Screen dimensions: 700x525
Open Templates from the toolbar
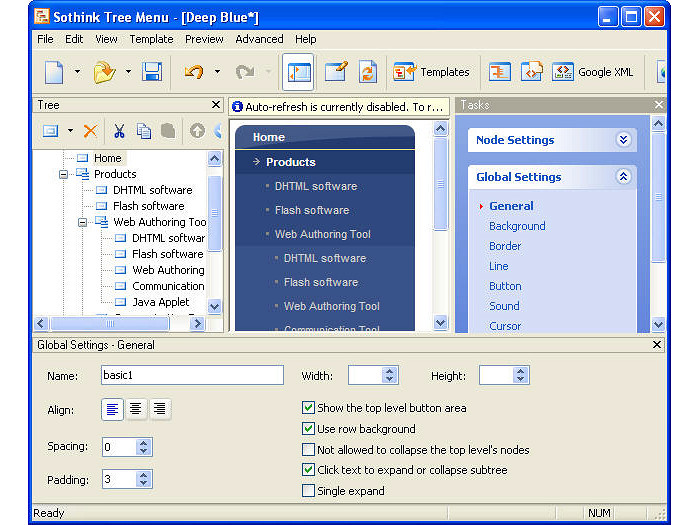point(431,72)
